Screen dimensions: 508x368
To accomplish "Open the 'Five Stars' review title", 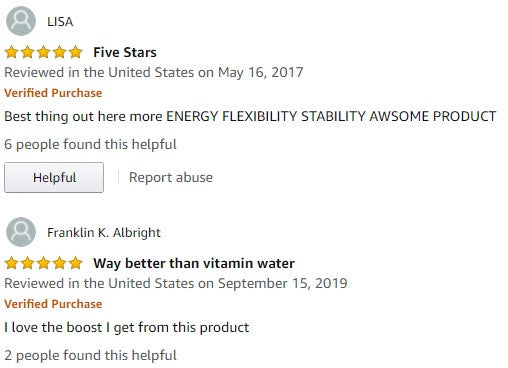I will pyautogui.click(x=125, y=52).
